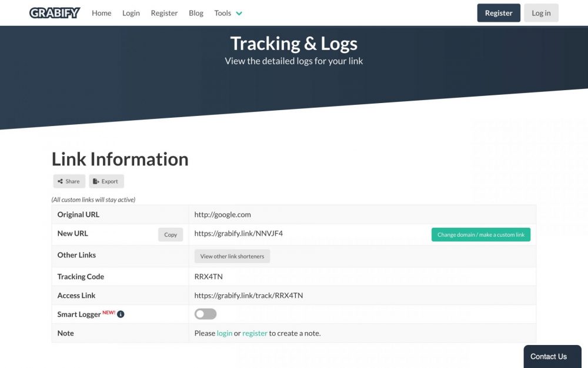588x368 pixels.
Task: Click the Grabify logo
Action: [55, 13]
